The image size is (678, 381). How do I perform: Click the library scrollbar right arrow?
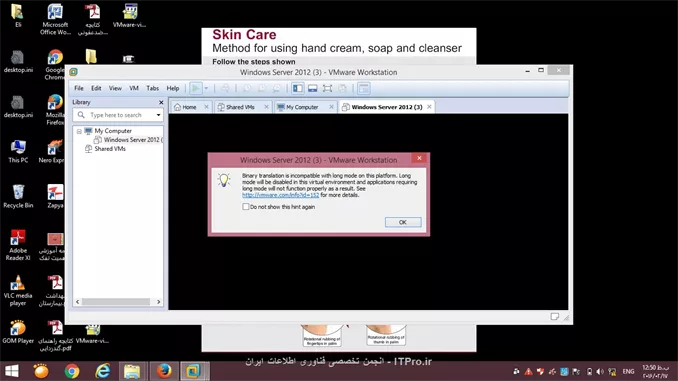point(158,302)
